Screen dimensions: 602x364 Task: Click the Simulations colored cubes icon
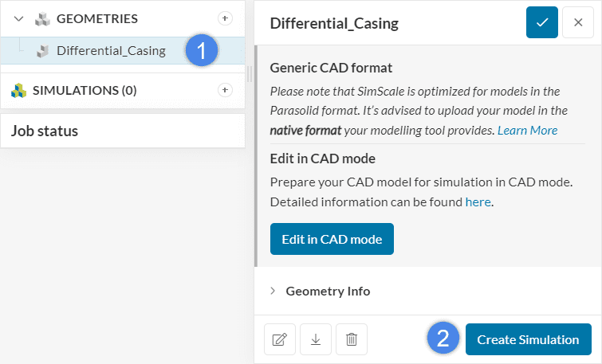[x=18, y=91]
